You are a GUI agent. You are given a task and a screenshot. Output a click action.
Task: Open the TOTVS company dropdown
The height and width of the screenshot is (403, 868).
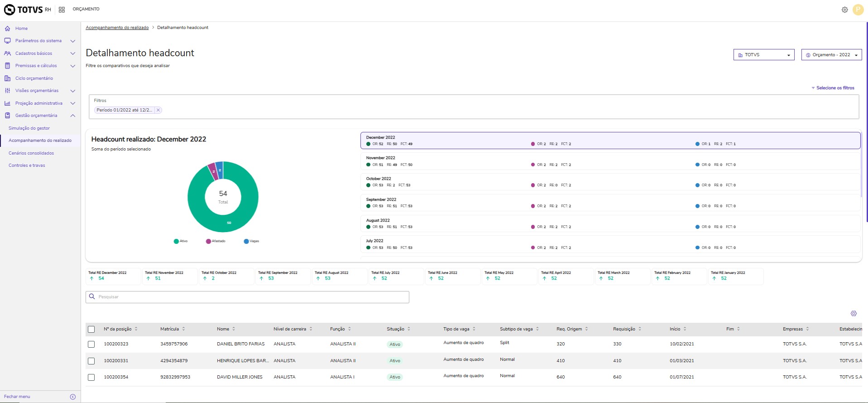click(x=763, y=55)
